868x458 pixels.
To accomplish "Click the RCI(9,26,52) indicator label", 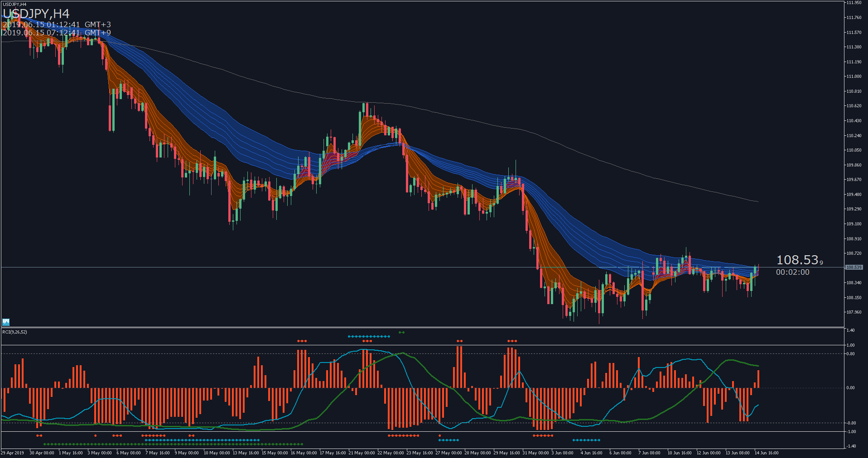I will click(14, 332).
